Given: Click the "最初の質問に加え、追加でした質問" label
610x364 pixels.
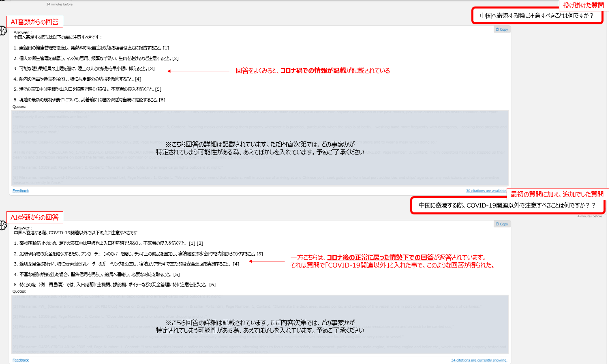Looking at the screenshot, I should [557, 194].
